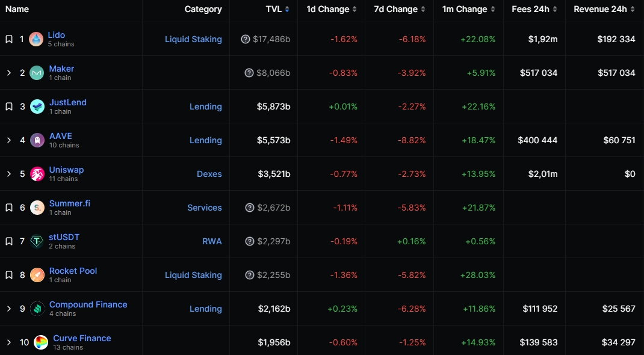Bookmark the Summer.fi protocol

point(8,208)
